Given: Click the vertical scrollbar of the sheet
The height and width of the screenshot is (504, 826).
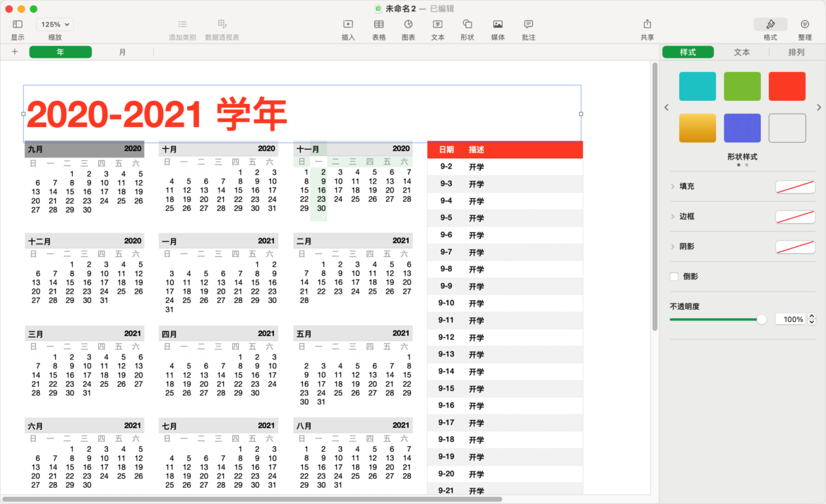Looking at the screenshot, I should click(654, 196).
